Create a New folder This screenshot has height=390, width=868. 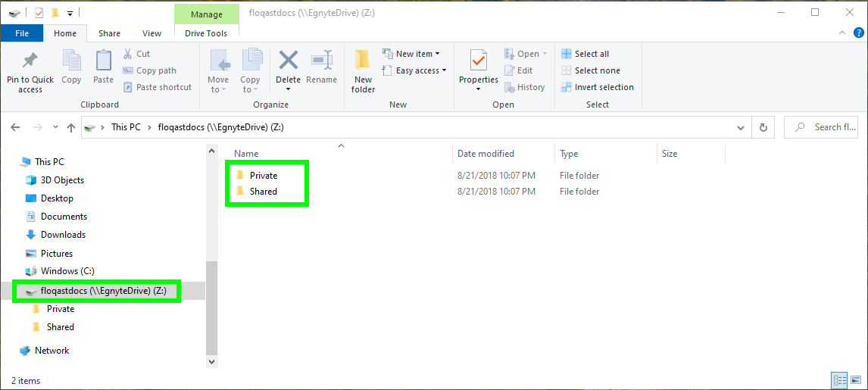(363, 72)
